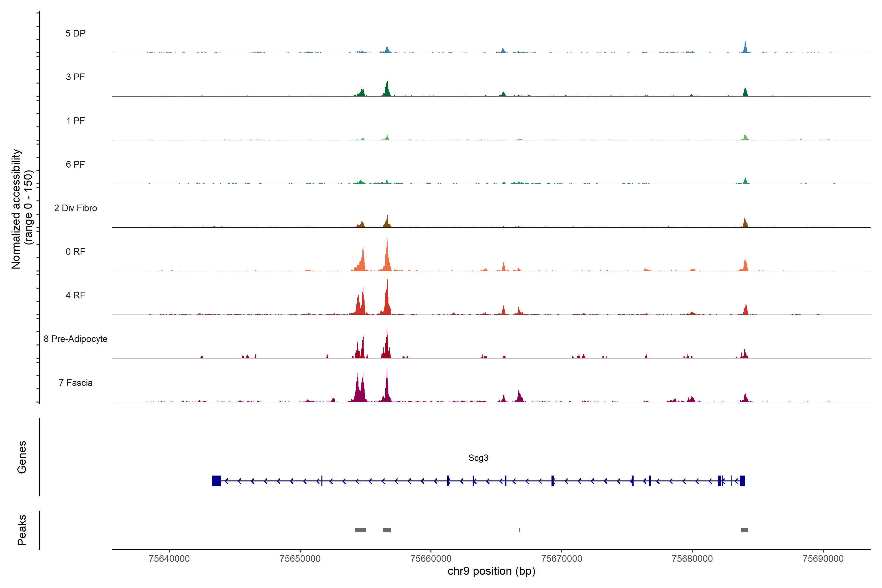Image resolution: width=882 pixels, height=588 pixels.
Task: Click the chr9 position (bp) axis title
Action: (x=491, y=571)
